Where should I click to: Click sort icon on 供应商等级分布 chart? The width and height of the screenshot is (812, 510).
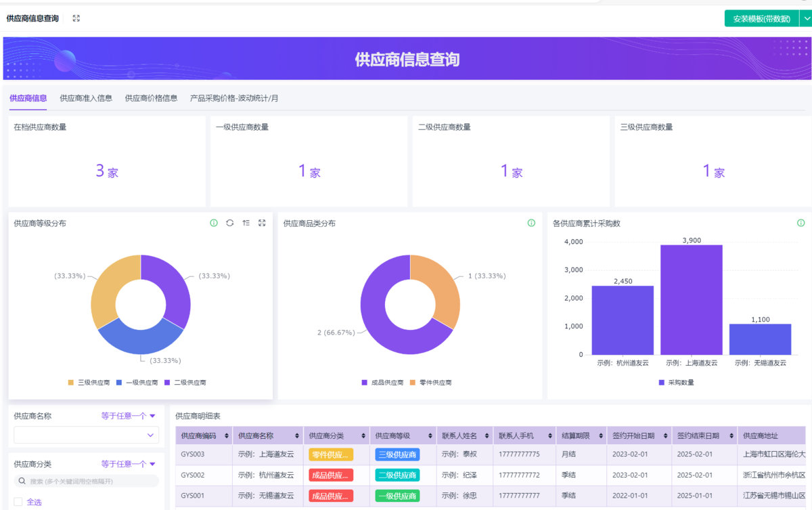[246, 223]
